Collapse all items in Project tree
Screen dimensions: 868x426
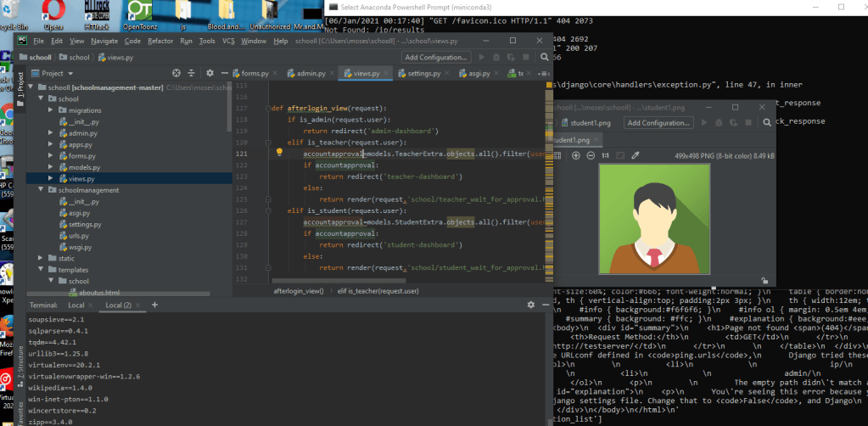pyautogui.click(x=190, y=74)
